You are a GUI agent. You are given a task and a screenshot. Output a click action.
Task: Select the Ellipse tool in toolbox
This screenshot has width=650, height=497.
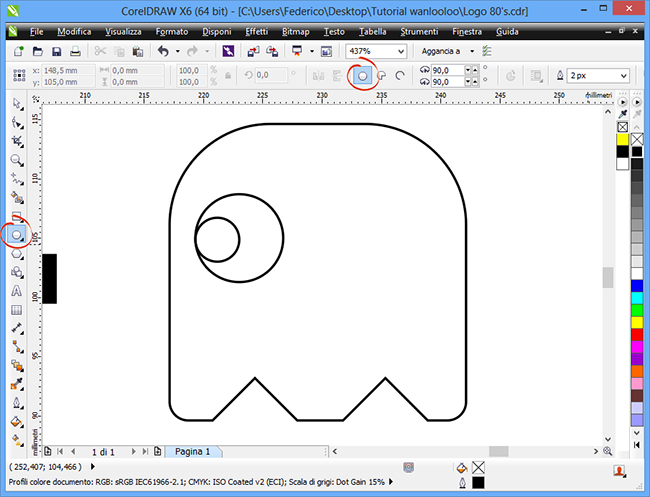point(16,235)
